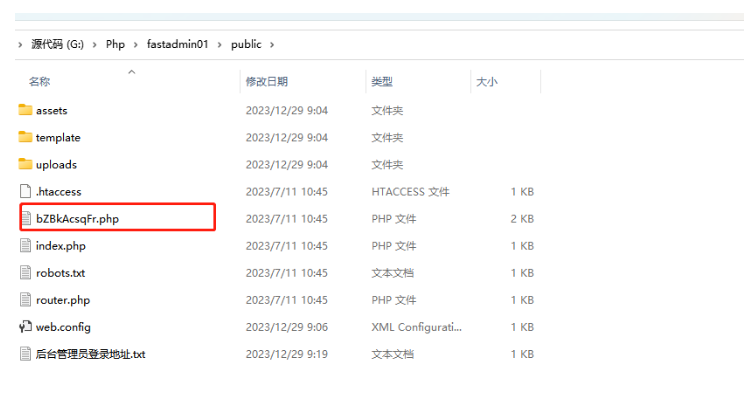This screenshot has width=746, height=420.
Task: Click the 2 KB size cell
Action: coord(522,219)
